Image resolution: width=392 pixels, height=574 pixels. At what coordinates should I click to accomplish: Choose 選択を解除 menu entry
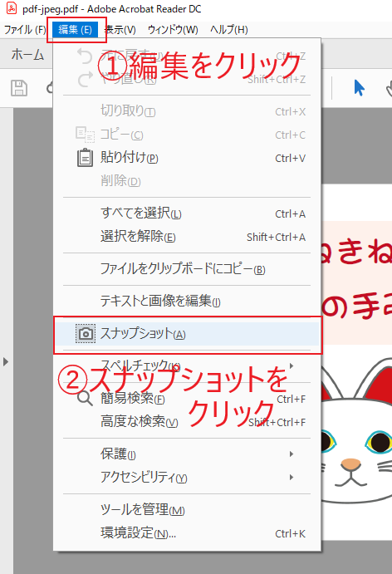(187, 237)
